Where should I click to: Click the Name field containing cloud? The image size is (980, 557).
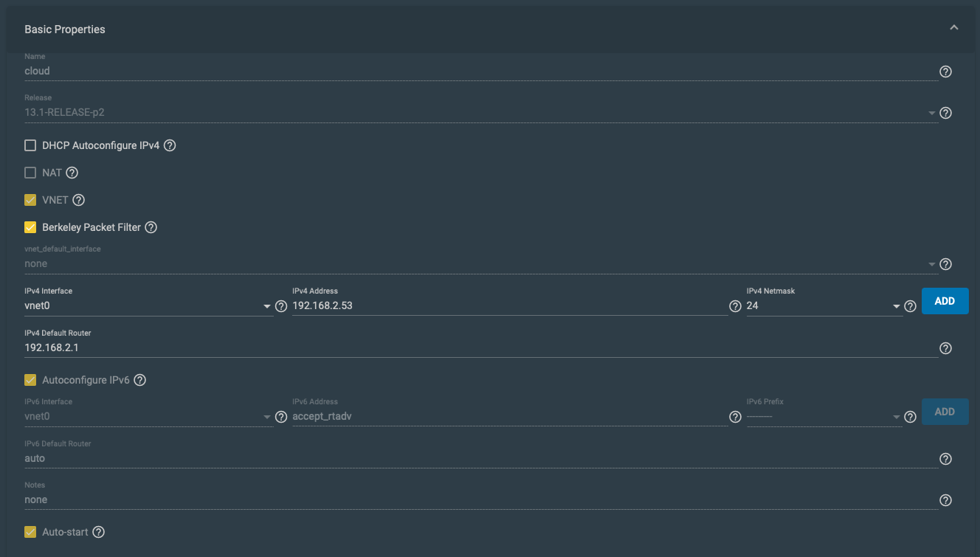[x=481, y=72]
